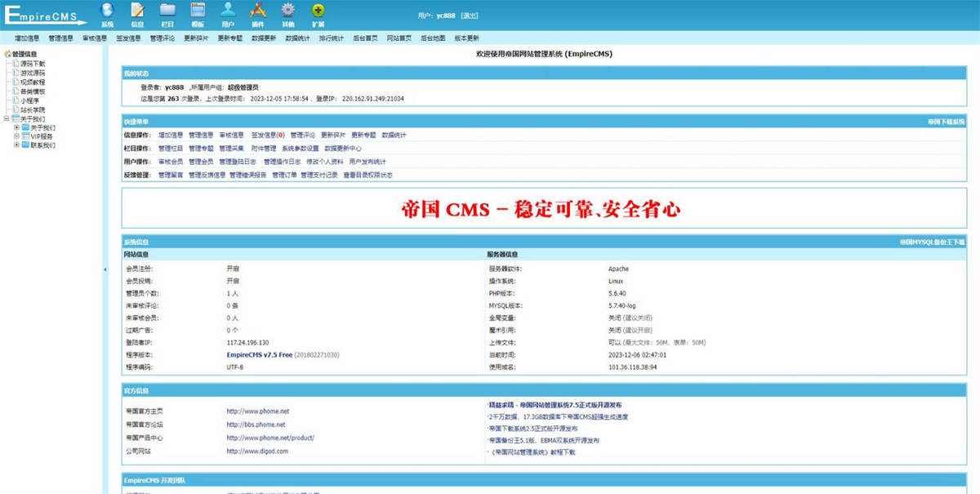The image size is (980, 494).
Task: Open 数据更新中心 in the quick menu
Action: (x=343, y=149)
